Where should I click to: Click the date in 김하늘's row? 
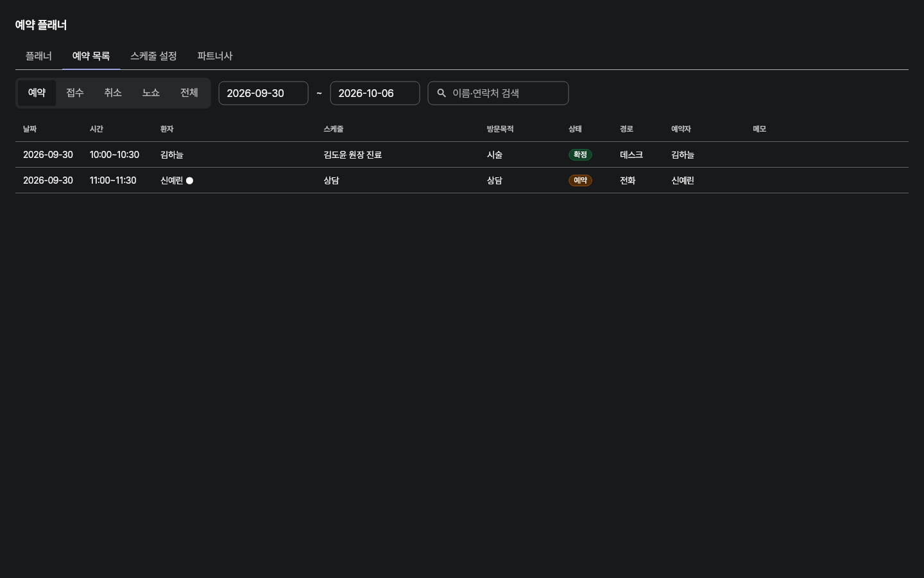coord(48,155)
